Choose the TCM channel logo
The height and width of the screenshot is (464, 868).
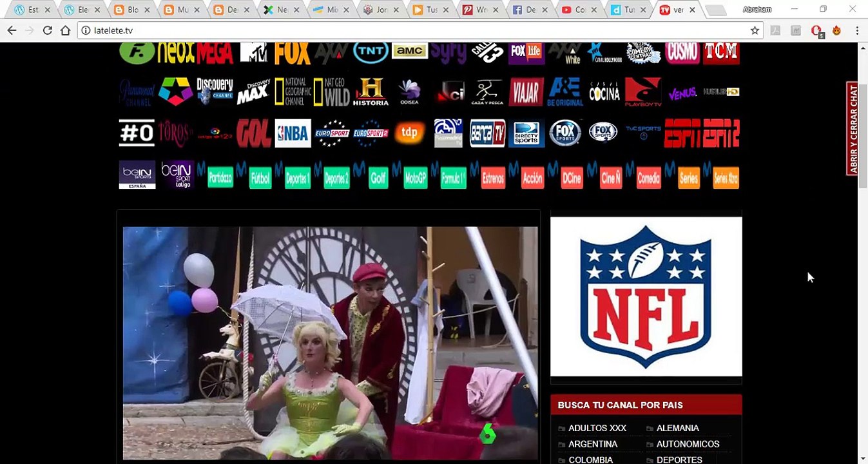pyautogui.click(x=721, y=53)
